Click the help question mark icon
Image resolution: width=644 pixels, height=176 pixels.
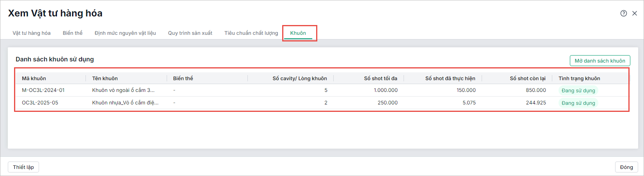623,13
